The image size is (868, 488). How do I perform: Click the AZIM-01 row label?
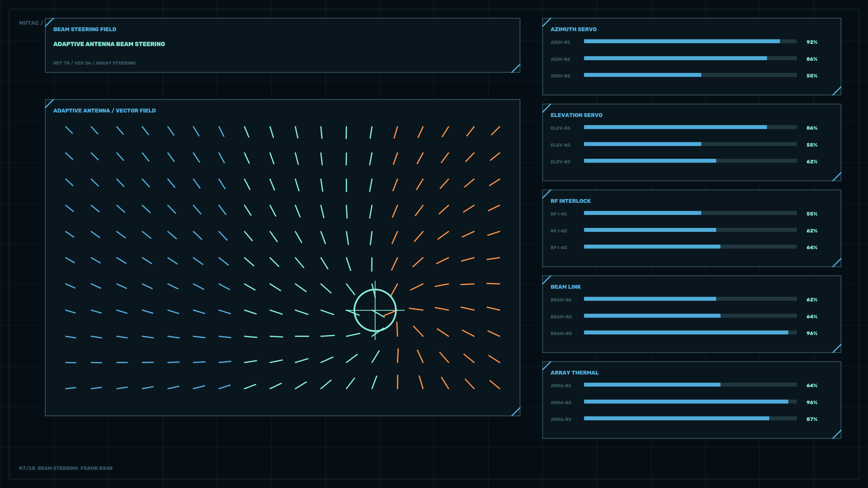[560, 42]
